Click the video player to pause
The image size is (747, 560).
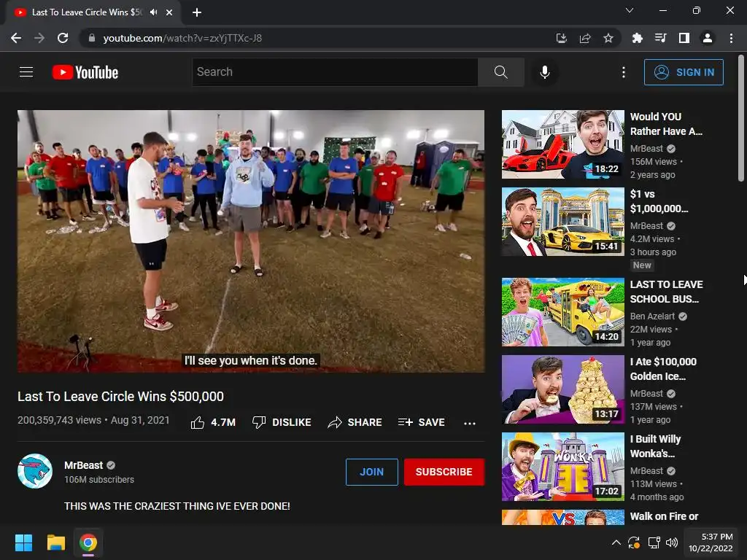(251, 241)
